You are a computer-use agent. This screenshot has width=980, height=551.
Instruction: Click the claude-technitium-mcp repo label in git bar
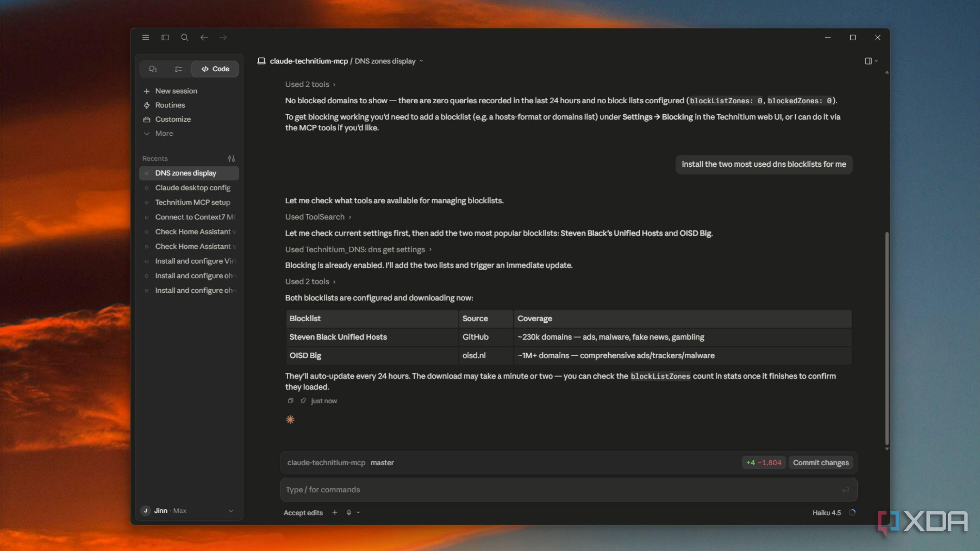(326, 463)
